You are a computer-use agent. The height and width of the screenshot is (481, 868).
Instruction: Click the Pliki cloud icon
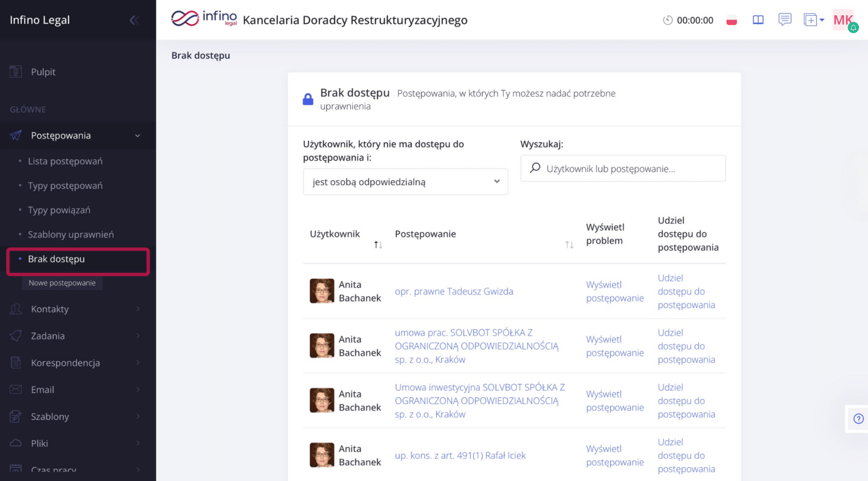coord(16,443)
